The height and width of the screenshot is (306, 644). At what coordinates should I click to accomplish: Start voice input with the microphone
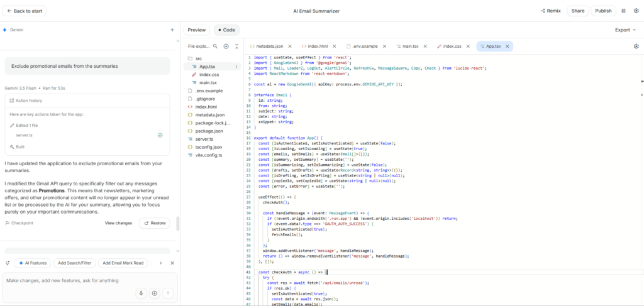[142, 293]
